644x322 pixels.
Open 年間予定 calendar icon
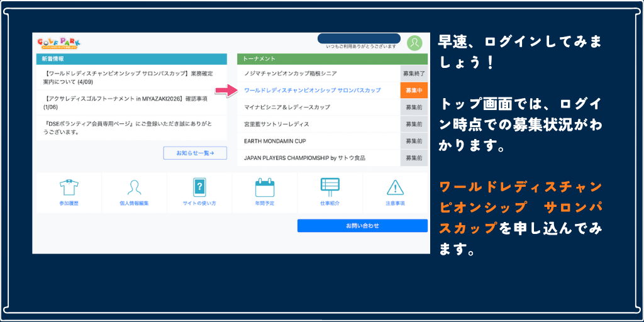(265, 187)
